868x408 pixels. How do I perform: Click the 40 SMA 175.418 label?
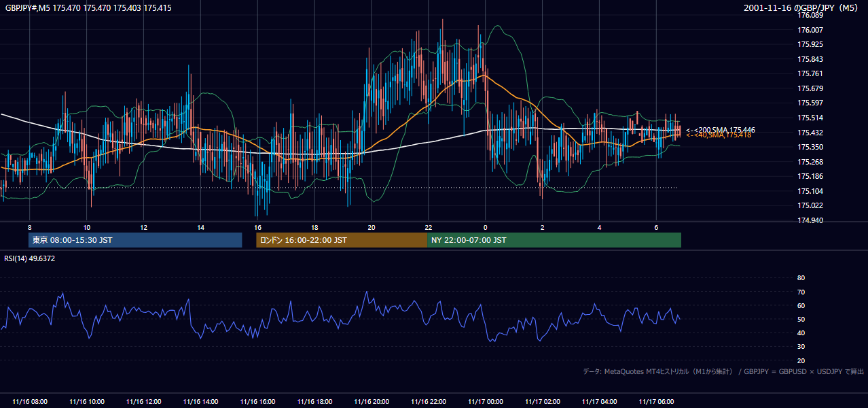coord(719,135)
